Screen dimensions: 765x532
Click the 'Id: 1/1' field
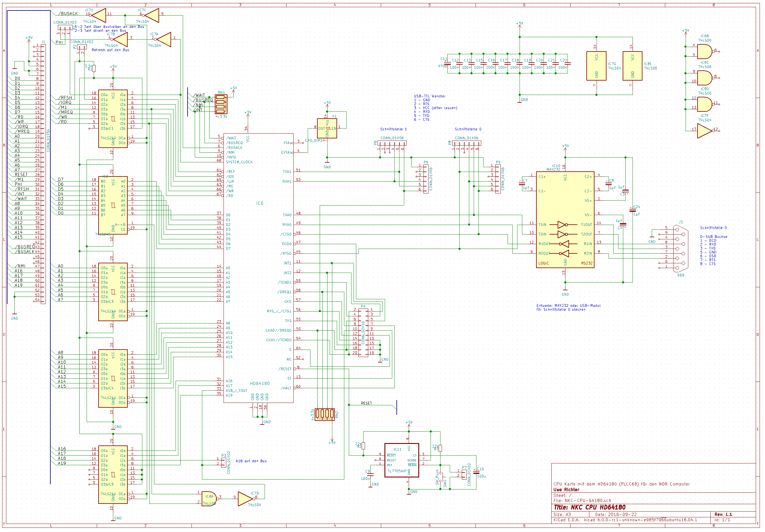pos(722,520)
